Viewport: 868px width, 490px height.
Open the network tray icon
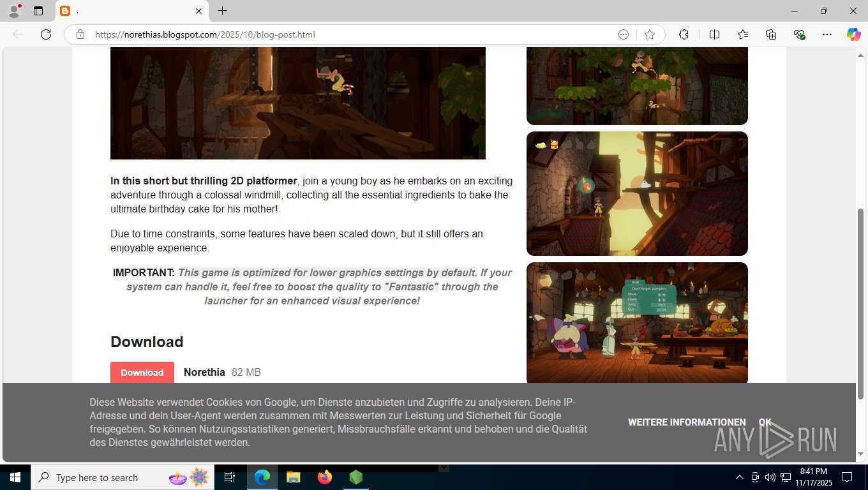786,477
